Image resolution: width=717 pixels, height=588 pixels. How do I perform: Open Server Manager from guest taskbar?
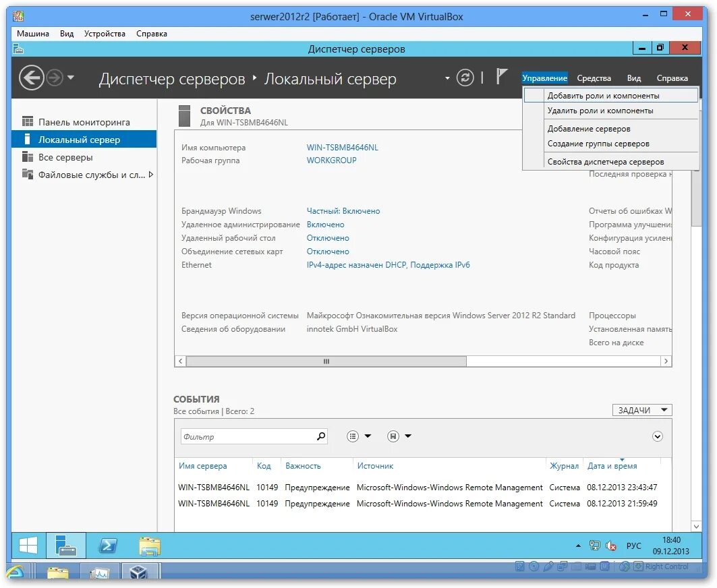point(66,546)
